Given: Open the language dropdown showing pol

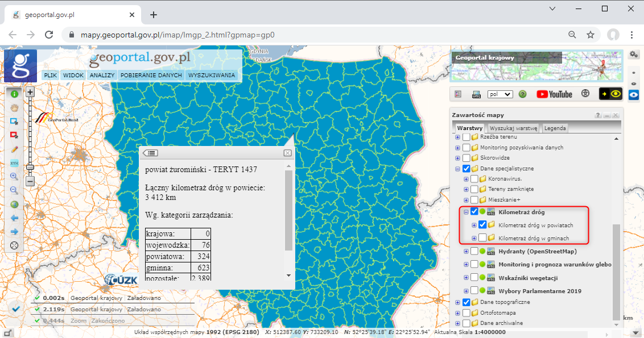Looking at the screenshot, I should click(x=500, y=94).
